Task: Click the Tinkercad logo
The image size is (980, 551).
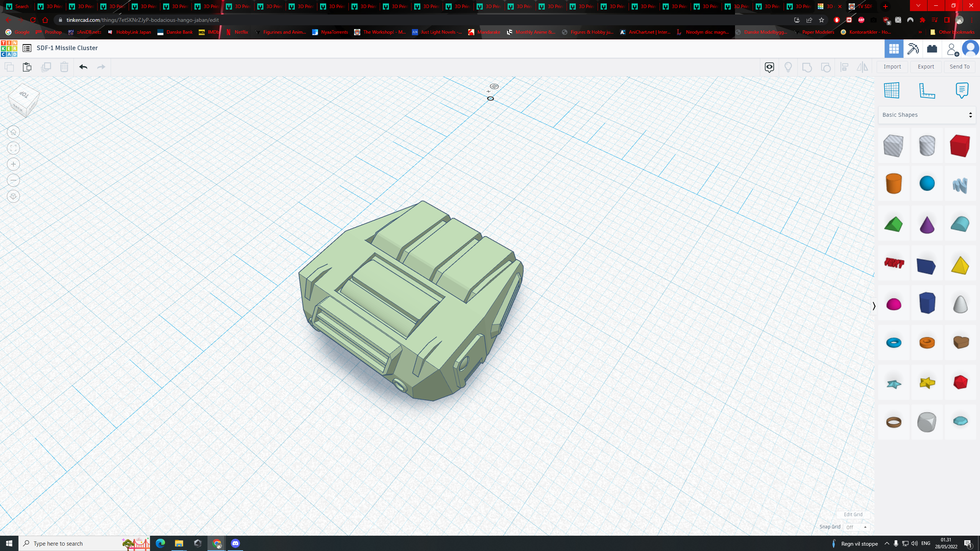Action: click(9, 48)
